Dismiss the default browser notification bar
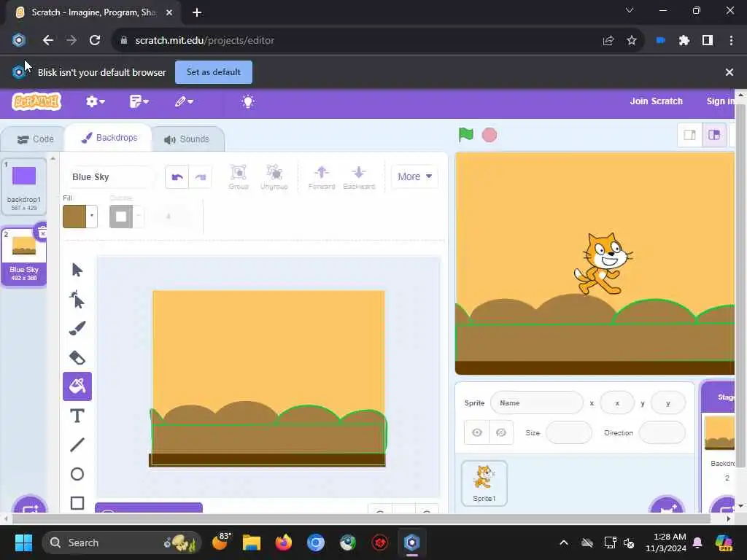747x560 pixels. (x=729, y=72)
